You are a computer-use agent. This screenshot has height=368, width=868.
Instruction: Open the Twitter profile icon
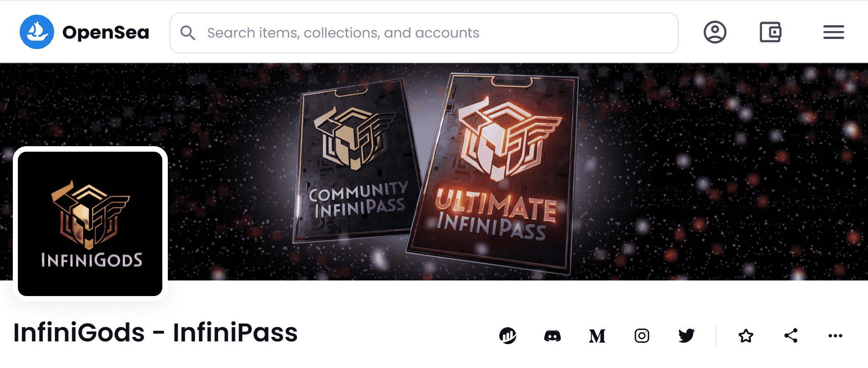pyautogui.click(x=686, y=335)
